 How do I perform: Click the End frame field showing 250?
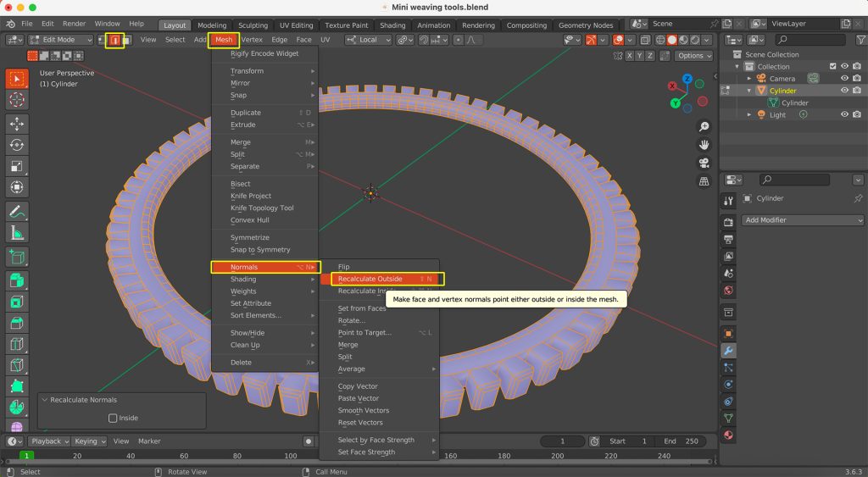(681, 441)
